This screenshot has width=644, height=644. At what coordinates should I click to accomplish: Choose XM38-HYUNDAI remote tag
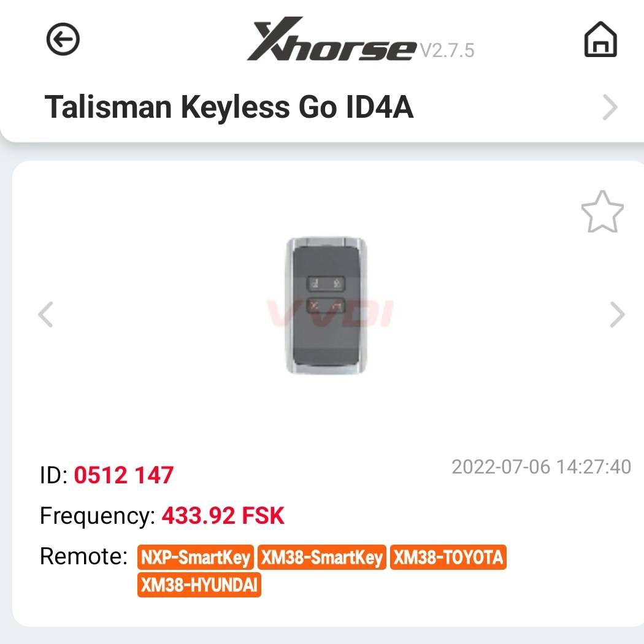199,585
